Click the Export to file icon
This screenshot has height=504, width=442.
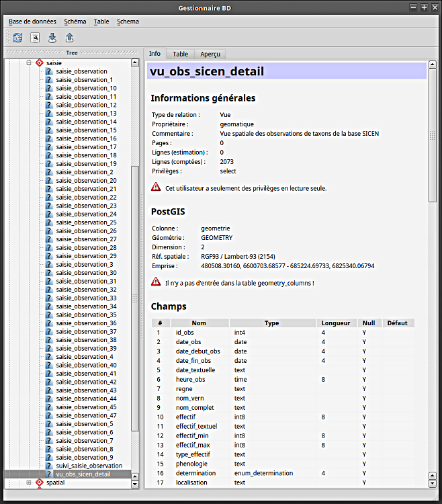(x=70, y=38)
